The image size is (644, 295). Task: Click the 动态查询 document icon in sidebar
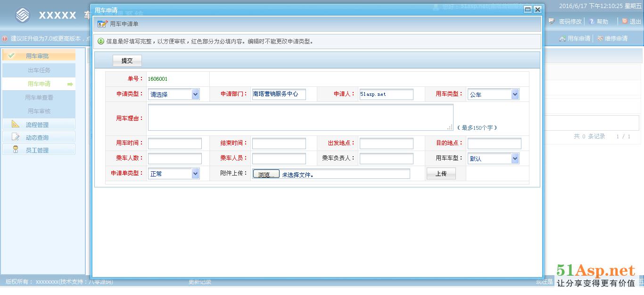[16, 137]
